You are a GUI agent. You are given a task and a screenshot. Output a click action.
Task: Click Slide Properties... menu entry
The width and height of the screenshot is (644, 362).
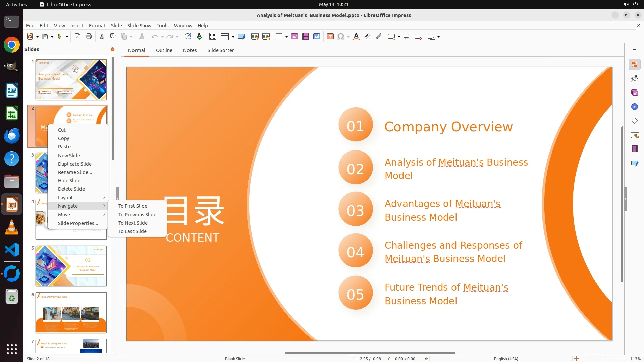[78, 223]
